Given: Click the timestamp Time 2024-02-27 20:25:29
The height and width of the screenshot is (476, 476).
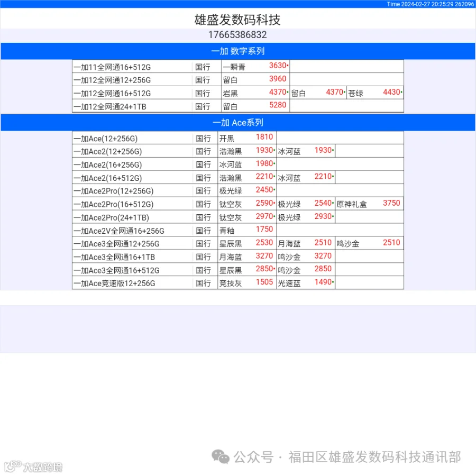Looking at the screenshot, I should [420, 4].
